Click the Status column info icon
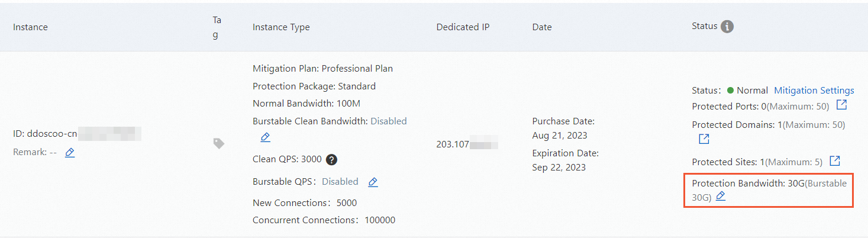The image size is (868, 238). (727, 27)
